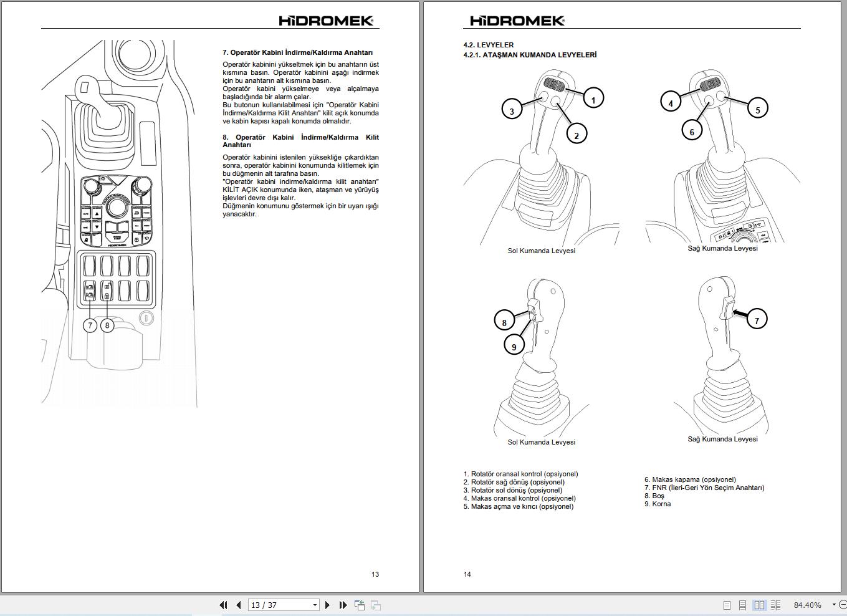This screenshot has width=847, height=616.
Task: Select two-page facing view
Action: click(x=759, y=605)
